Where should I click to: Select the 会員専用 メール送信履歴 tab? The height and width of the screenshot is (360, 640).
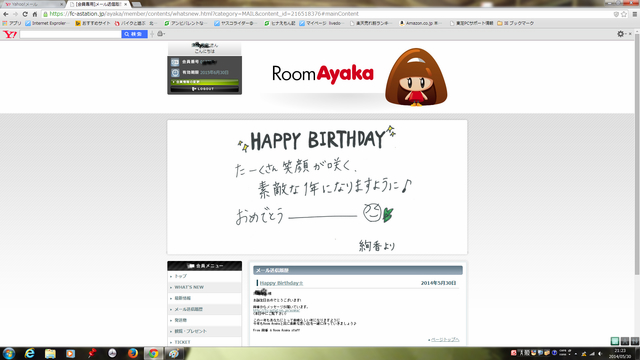[98, 4]
